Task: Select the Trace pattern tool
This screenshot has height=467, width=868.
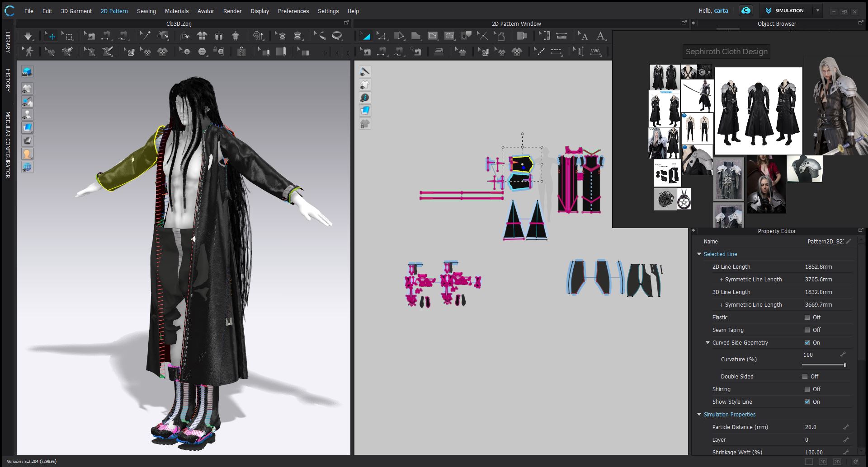Action: click(x=499, y=36)
